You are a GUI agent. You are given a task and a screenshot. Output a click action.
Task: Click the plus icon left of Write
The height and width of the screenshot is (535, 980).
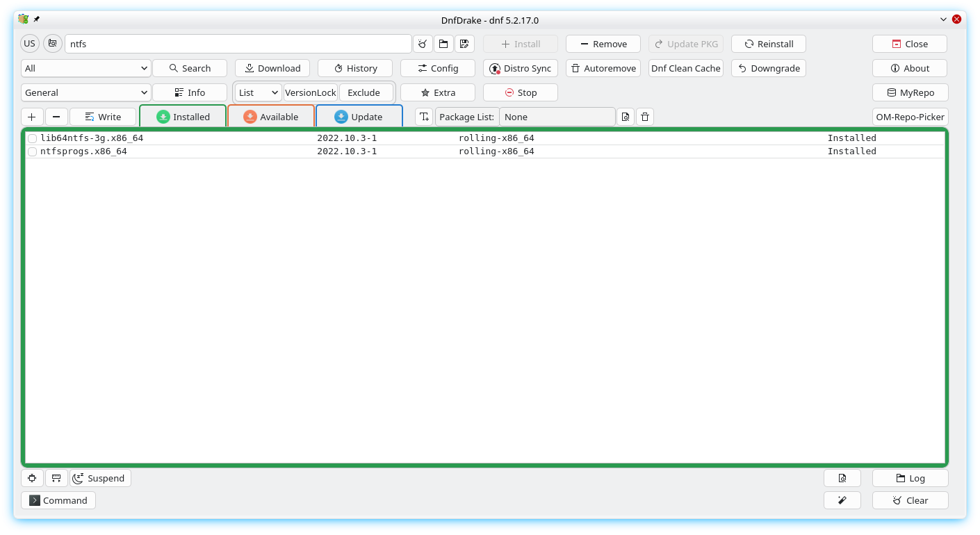pyautogui.click(x=32, y=117)
